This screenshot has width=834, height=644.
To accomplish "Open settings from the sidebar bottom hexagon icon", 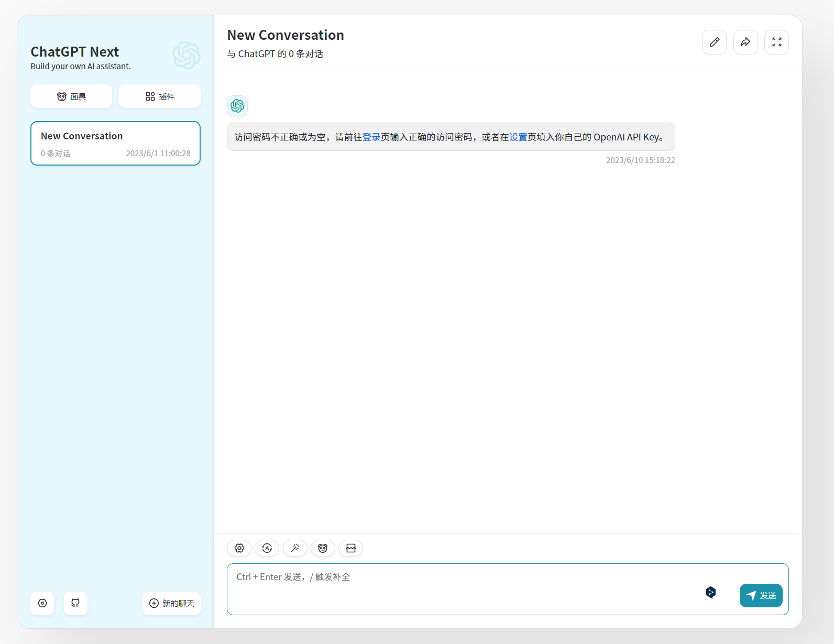I will pyautogui.click(x=42, y=603).
